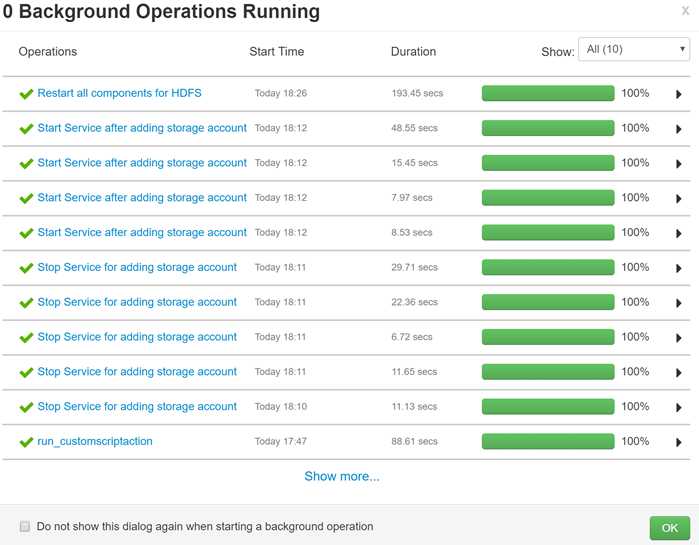Click the Show more... link
This screenshot has height=545, width=699.
(x=342, y=476)
